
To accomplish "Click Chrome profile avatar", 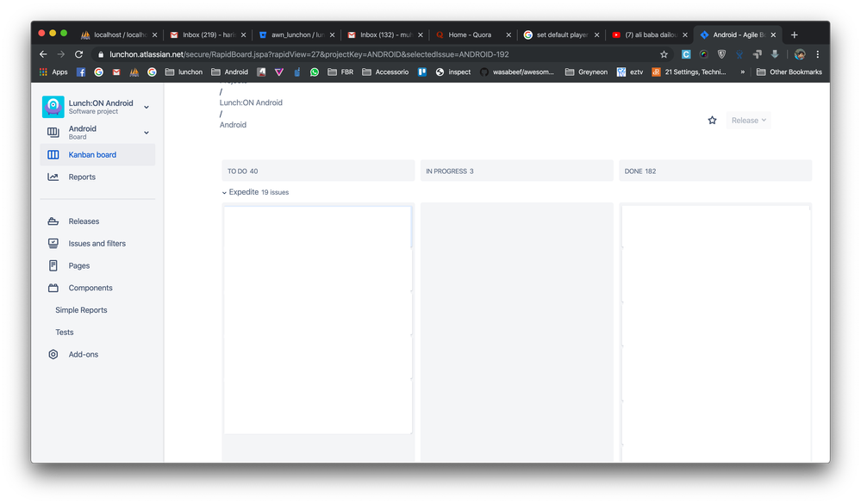I will tap(800, 54).
